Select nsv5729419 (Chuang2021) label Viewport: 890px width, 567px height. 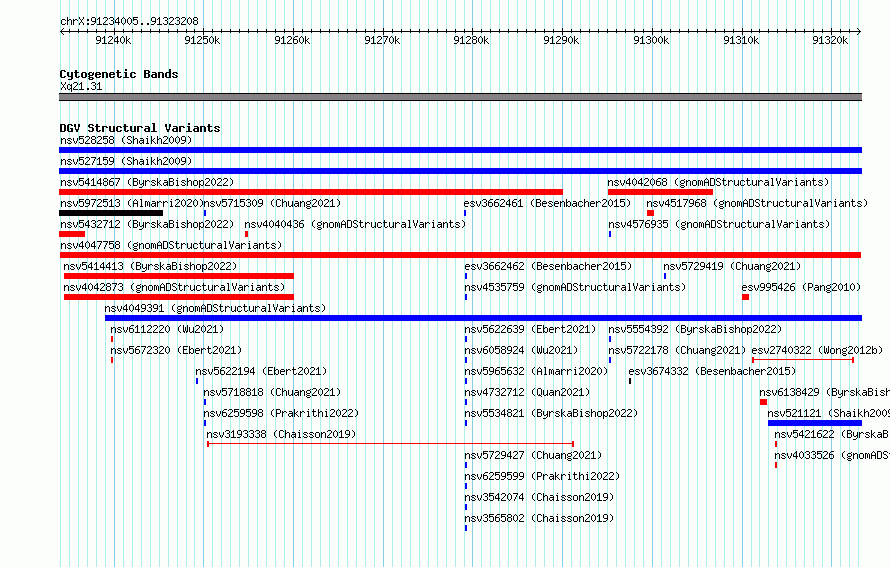coord(732,266)
